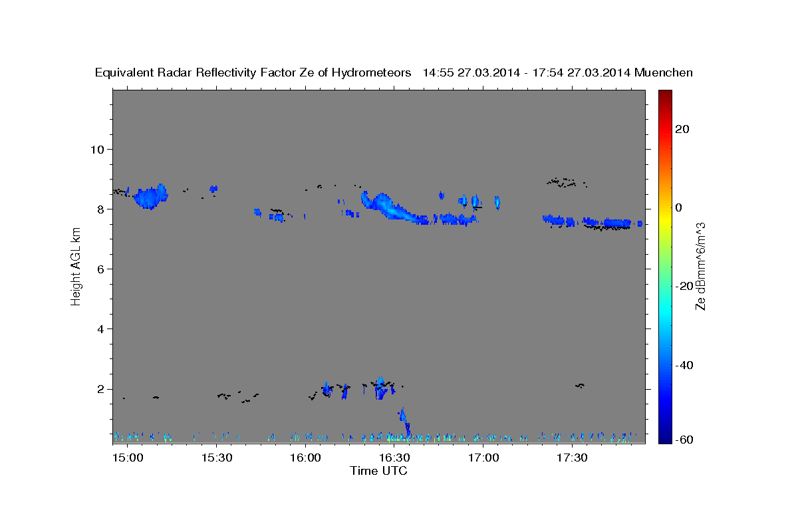
Task: Click the 'Ze dBmm^6/m^3' colorbar title
Action: click(700, 266)
